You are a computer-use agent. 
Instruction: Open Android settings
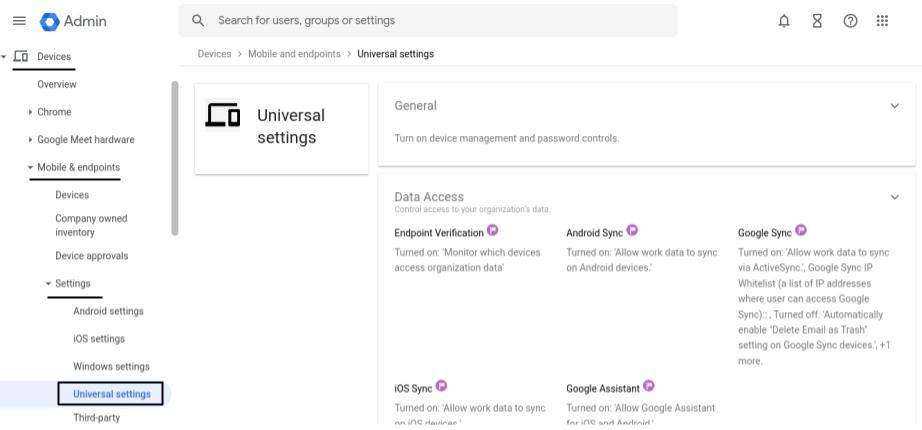tap(108, 311)
